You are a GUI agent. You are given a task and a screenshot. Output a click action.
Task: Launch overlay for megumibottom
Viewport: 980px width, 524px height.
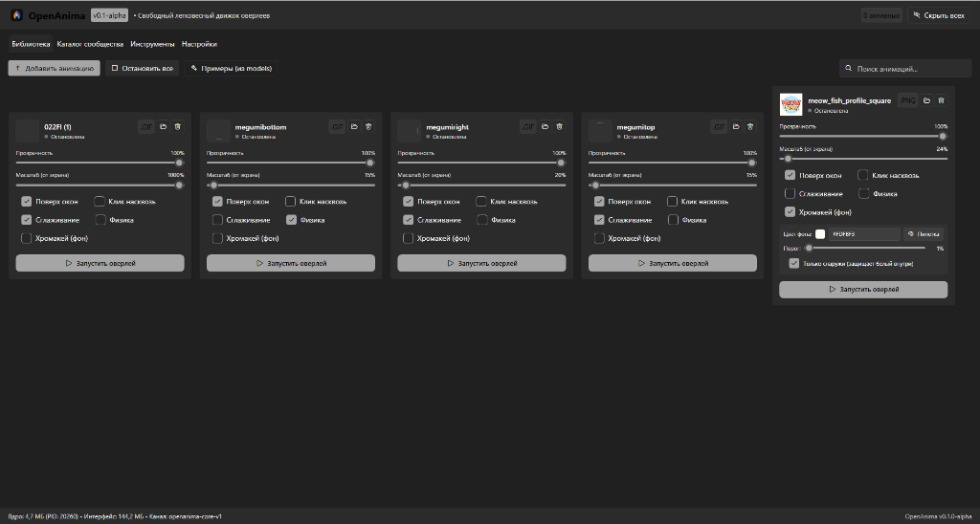291,263
